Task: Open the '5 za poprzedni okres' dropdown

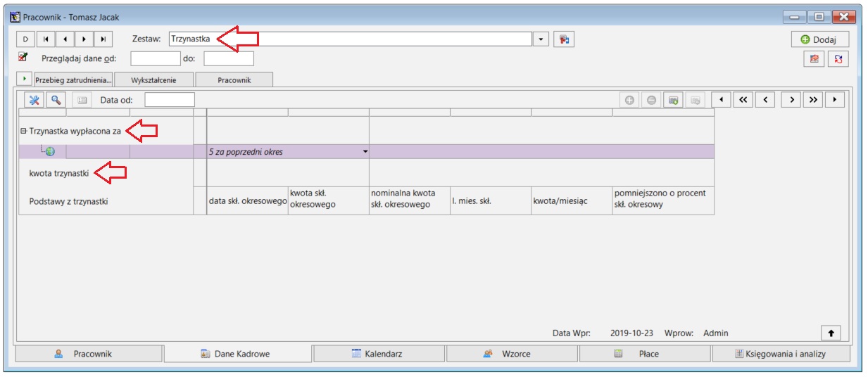Action: coord(365,151)
